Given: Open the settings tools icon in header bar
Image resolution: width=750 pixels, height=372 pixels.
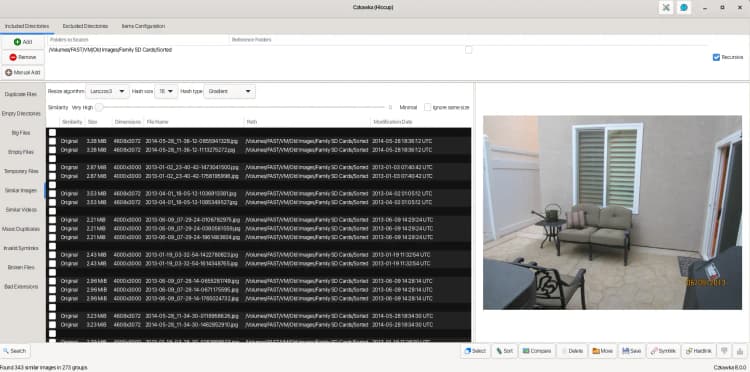Looking at the screenshot, I should coord(665,8).
